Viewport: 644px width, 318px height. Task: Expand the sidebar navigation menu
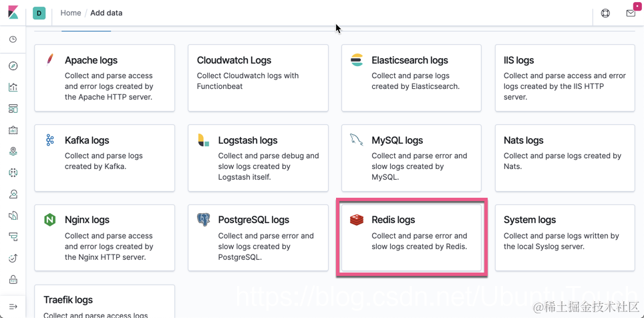click(13, 307)
